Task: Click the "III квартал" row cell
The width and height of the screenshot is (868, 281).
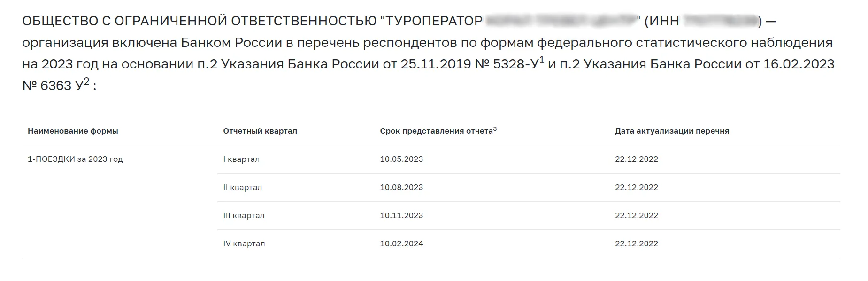Action: coord(244,215)
